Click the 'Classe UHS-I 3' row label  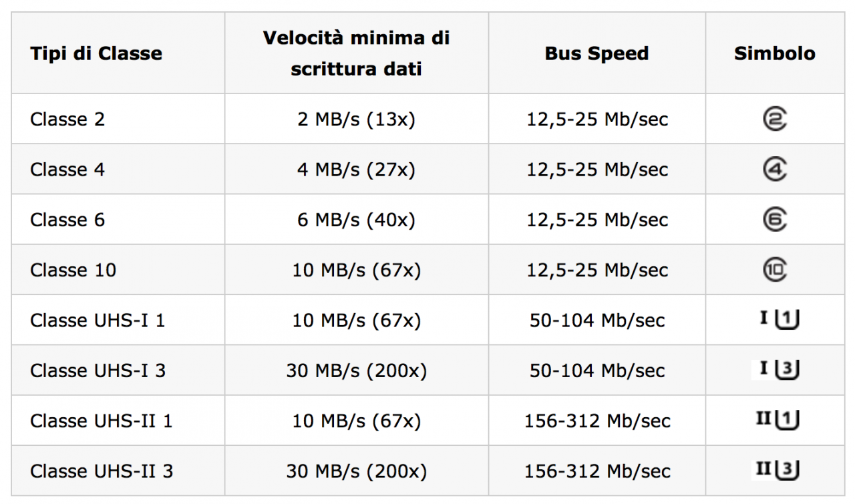tap(98, 370)
